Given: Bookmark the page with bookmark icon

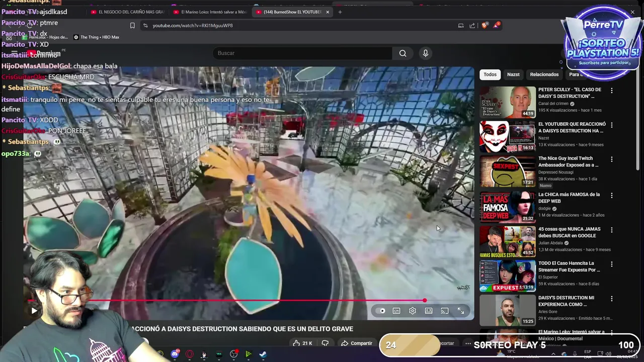Looking at the screenshot, I should 132,26.
